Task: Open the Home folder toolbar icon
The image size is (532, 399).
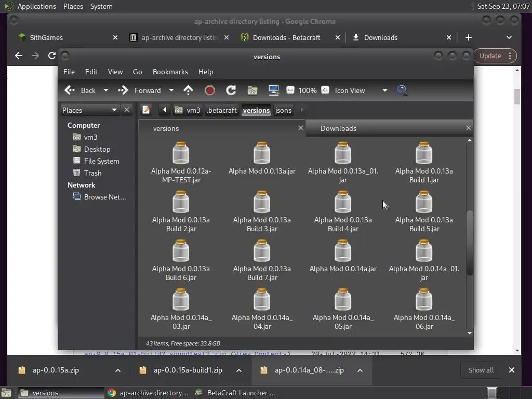Action: point(252,90)
